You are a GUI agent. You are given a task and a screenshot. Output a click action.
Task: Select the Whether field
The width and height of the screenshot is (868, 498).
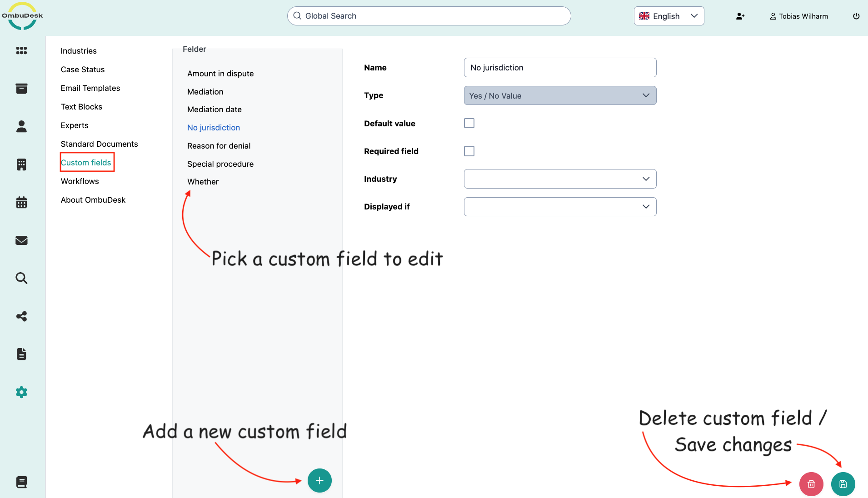click(x=203, y=182)
